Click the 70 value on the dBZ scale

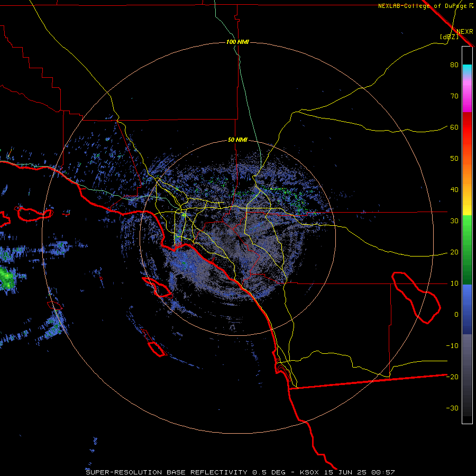[x=454, y=96]
